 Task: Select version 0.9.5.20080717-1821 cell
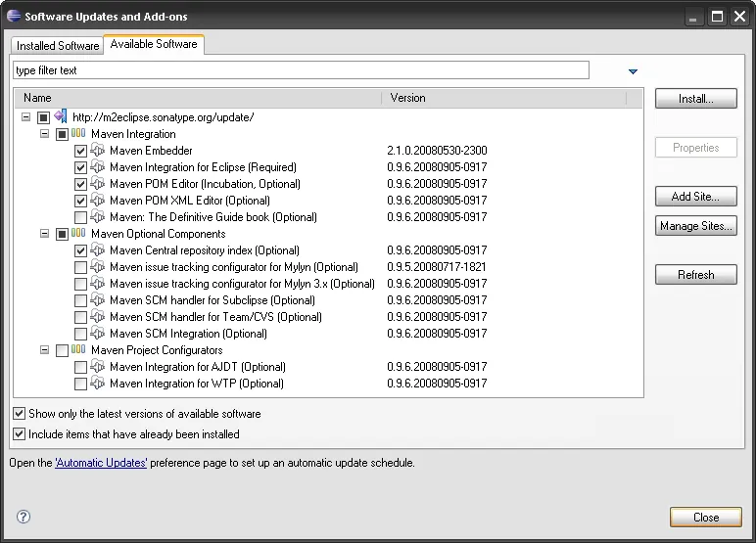pyautogui.click(x=437, y=266)
